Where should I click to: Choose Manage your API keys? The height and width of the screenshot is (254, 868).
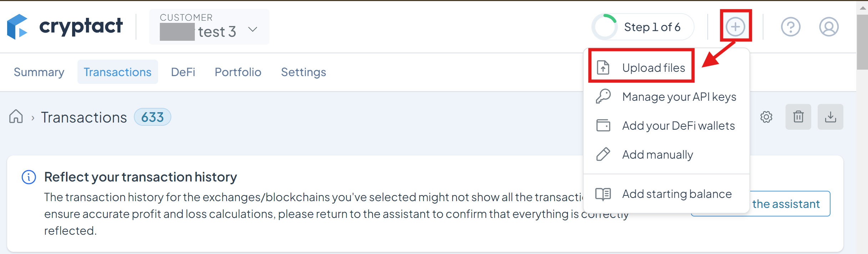pyautogui.click(x=666, y=96)
